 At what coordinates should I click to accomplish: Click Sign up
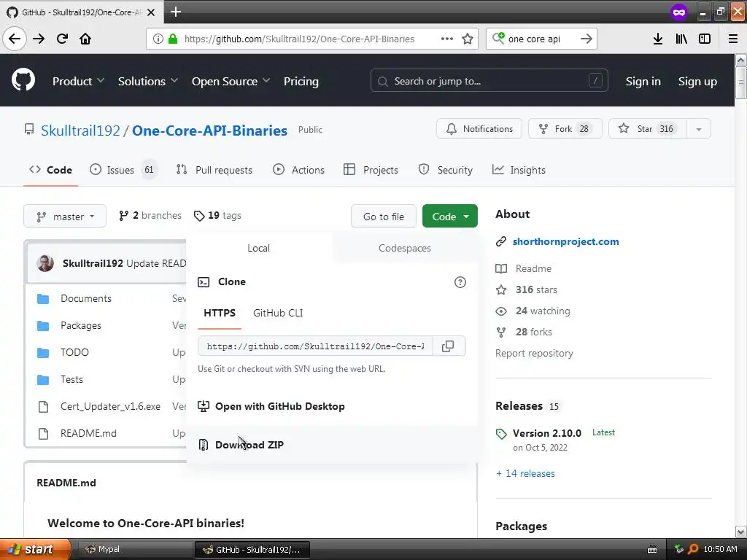[x=697, y=82]
